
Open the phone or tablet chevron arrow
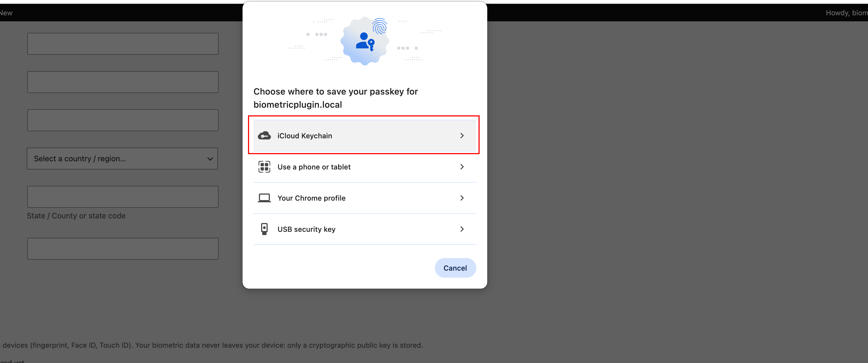462,167
